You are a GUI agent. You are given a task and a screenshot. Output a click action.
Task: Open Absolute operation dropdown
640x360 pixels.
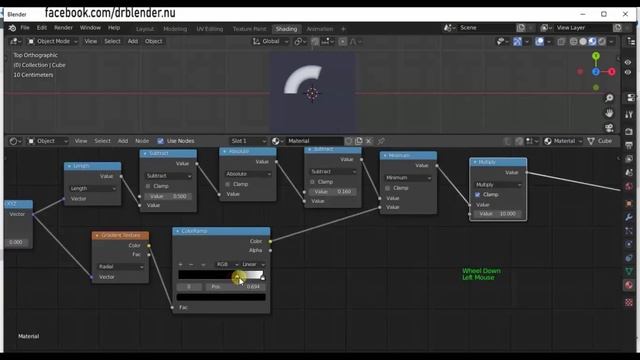(x=248, y=174)
